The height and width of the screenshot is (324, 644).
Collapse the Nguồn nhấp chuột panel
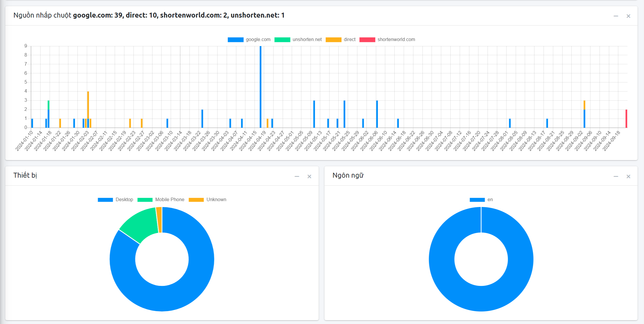(x=616, y=16)
